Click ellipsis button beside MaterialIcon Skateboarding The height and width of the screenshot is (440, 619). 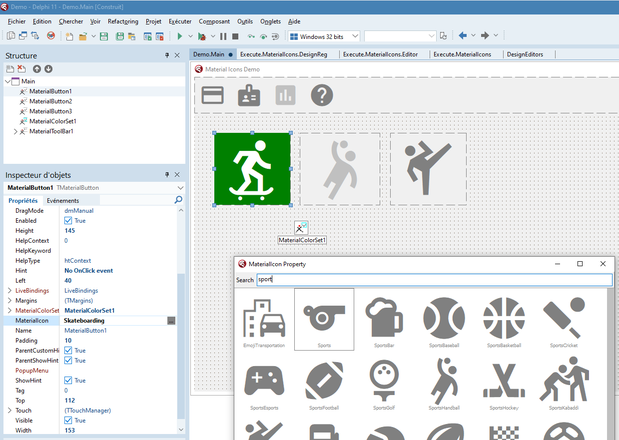[x=171, y=320]
